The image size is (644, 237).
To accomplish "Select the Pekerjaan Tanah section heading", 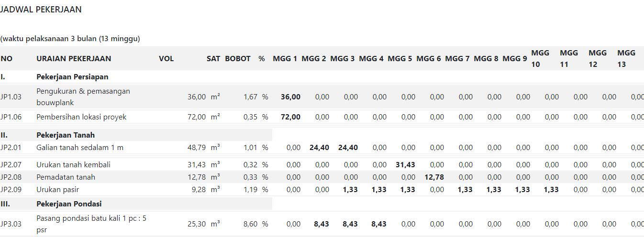I will (x=66, y=135).
